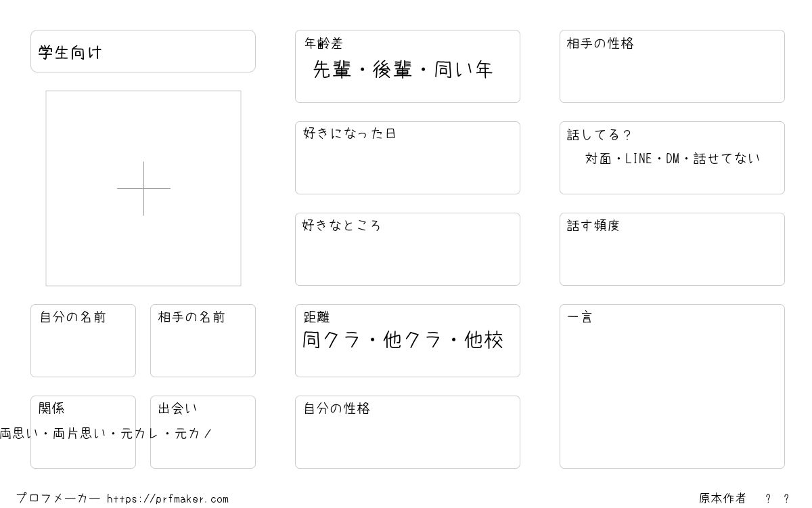Select 他校 in the 距離 options
The image size is (812, 508).
[x=484, y=340]
